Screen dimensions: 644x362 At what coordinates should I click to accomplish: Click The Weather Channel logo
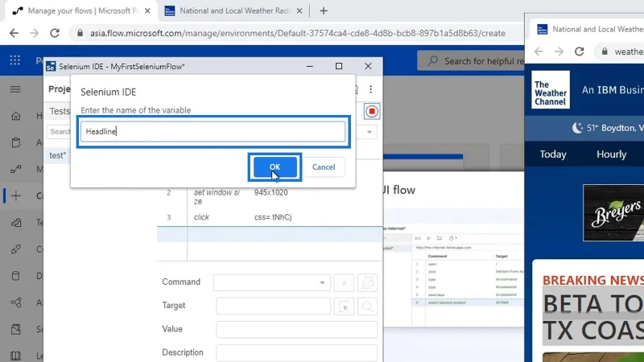click(551, 89)
